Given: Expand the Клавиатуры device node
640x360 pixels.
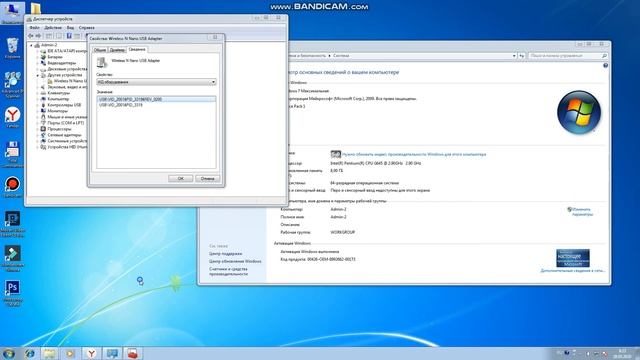Looking at the screenshot, I should pyautogui.click(x=38, y=93).
